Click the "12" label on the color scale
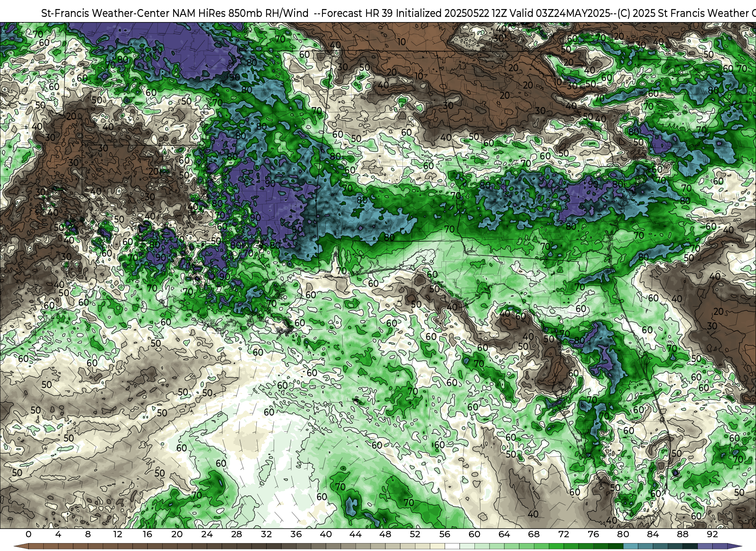This screenshot has height=551, width=756. (x=118, y=534)
